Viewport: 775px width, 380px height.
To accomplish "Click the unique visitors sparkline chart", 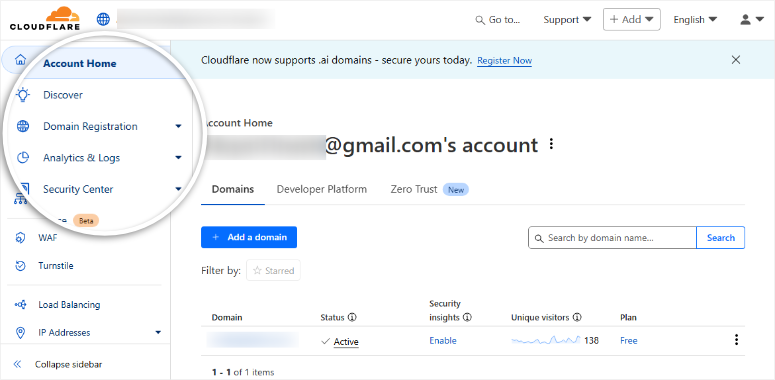I will click(x=546, y=340).
